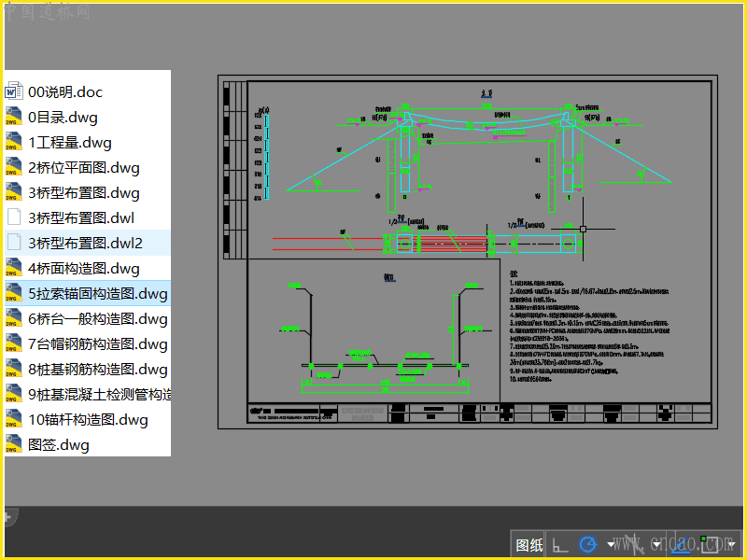Viewport: 747px width, 560px height.
Task: Click the DWG icon beside 4桥面构造图.dwg
Action: point(14,267)
